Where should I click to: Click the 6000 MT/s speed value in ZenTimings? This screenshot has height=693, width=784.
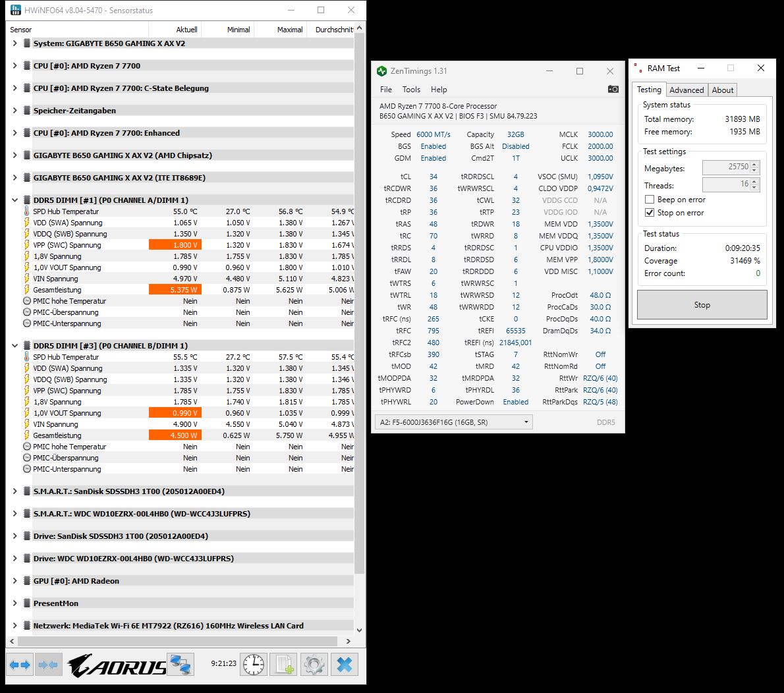(x=433, y=134)
